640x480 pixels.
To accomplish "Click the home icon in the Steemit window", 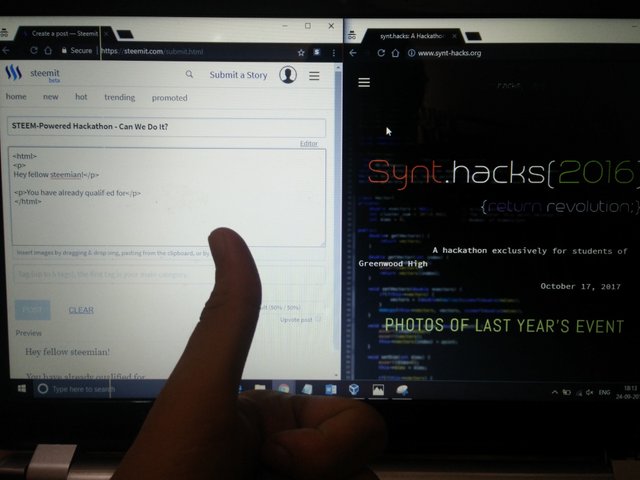I will tap(48, 50).
